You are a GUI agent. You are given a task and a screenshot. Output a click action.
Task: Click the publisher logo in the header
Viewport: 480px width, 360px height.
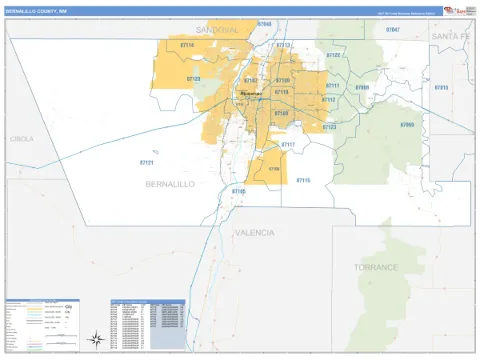pyautogui.click(x=460, y=11)
